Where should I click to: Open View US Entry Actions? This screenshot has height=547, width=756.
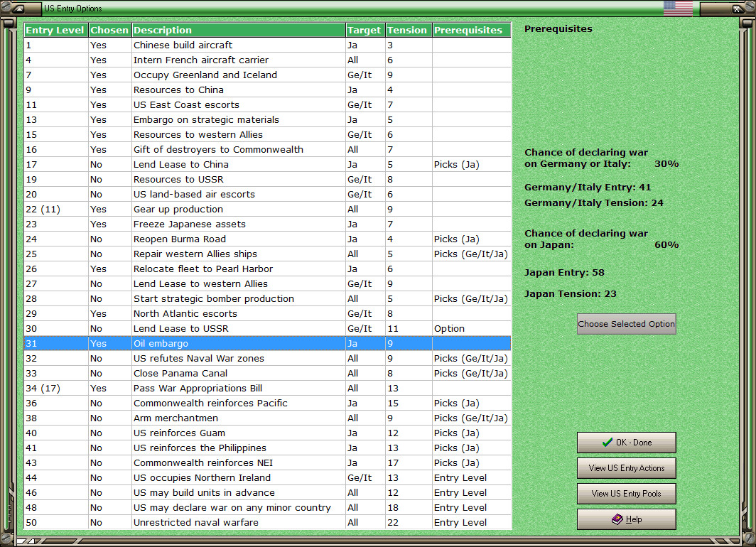[626, 468]
